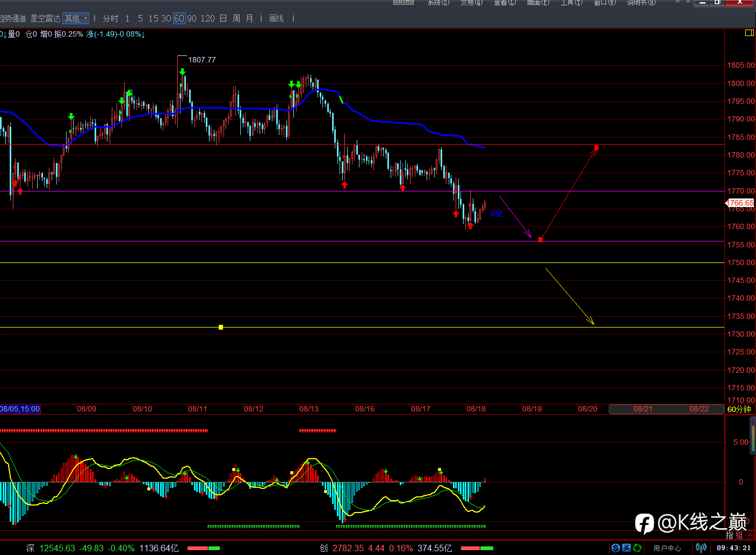756x555 pixels.
Task: Open the 工具(T) menu
Action: (571, 3)
